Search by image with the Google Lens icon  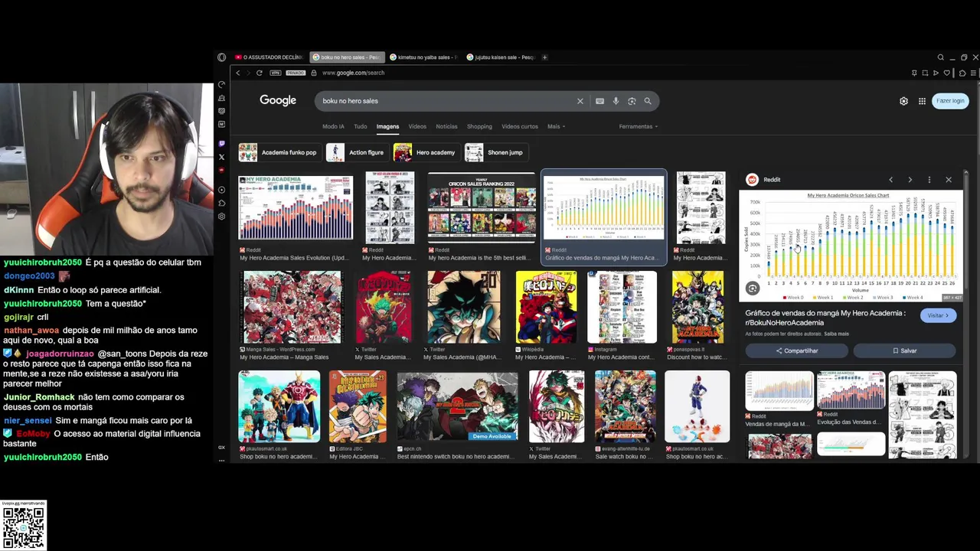pos(632,101)
